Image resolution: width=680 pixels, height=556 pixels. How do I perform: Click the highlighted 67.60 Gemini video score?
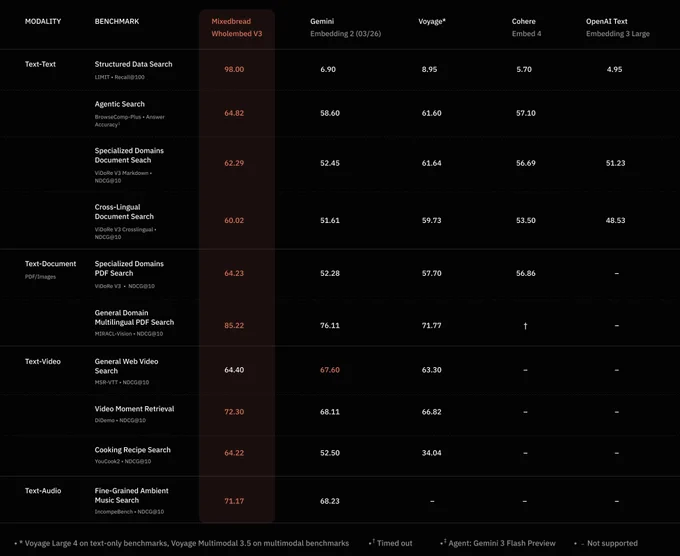[330, 370]
